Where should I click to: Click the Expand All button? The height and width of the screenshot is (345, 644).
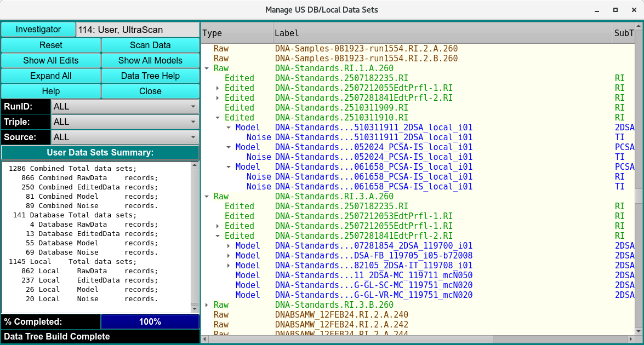51,76
